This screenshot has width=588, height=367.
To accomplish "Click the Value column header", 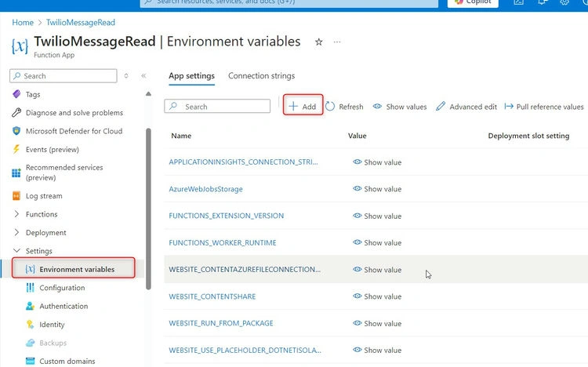I will pos(357,136).
